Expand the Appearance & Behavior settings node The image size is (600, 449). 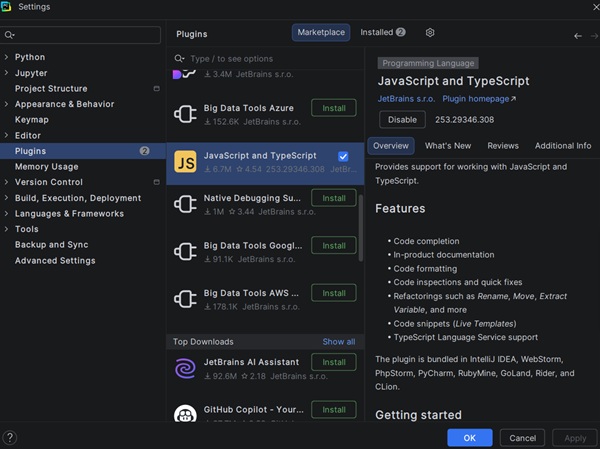coord(7,104)
